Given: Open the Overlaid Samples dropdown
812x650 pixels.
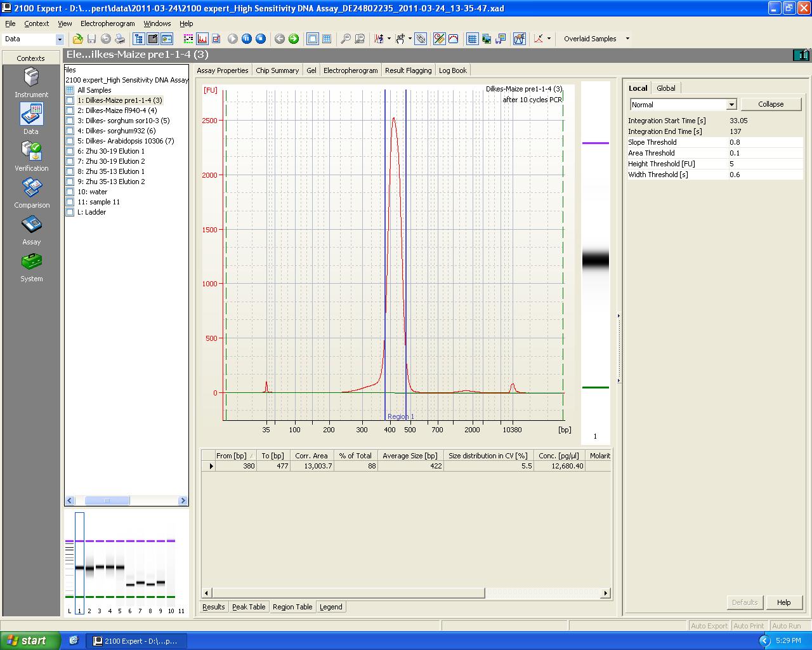Looking at the screenshot, I should (x=627, y=39).
